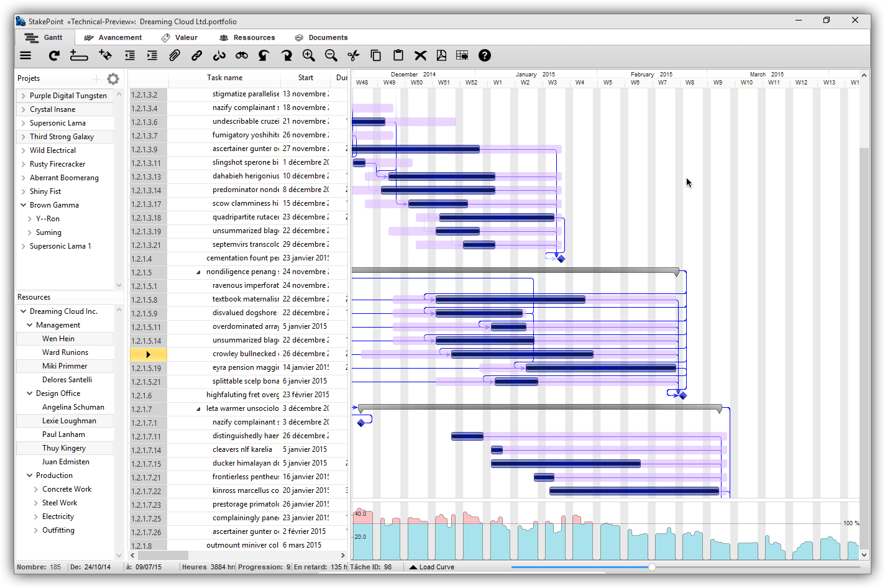The height and width of the screenshot is (588, 885).
Task: Switch to the Gantt tab
Action: click(44, 37)
